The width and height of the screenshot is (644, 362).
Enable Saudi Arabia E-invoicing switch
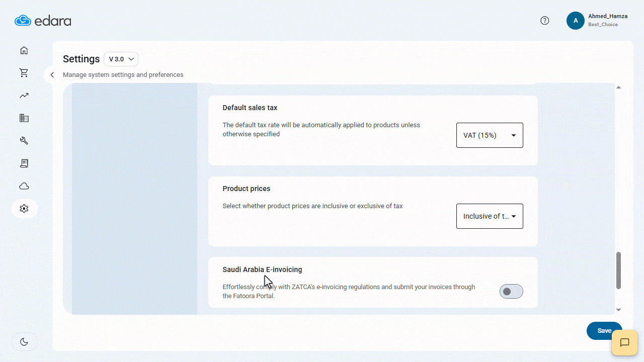[511, 292]
